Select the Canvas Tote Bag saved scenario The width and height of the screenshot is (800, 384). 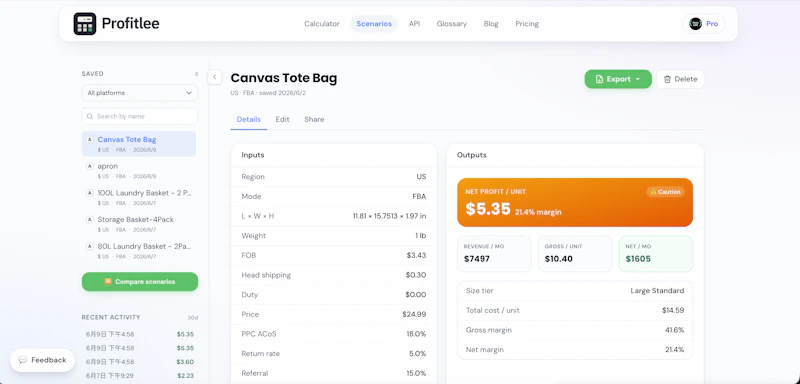pyautogui.click(x=139, y=144)
